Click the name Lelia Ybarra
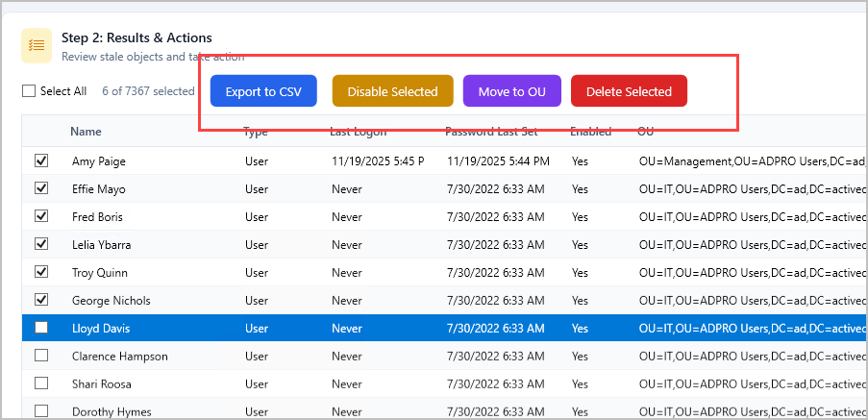 pyautogui.click(x=101, y=244)
